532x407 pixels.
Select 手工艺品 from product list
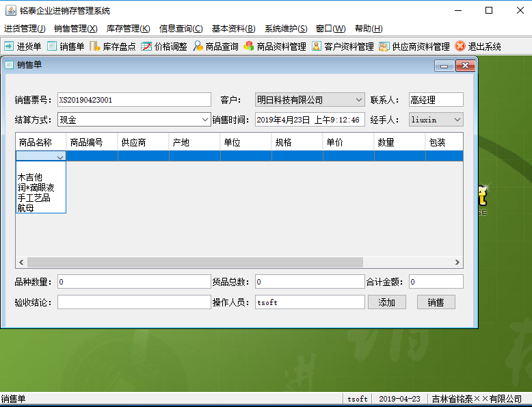coord(41,198)
